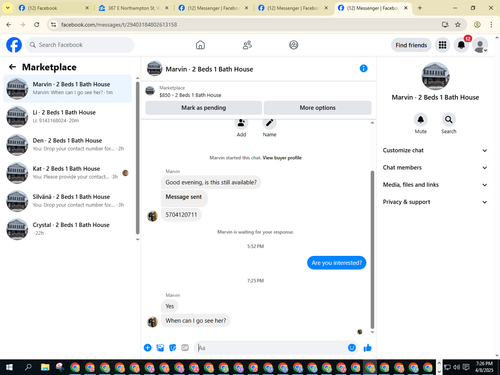Image resolution: width=500 pixels, height=375 pixels.
Task: Select the Marvin conversation in the list
Action: (68, 89)
